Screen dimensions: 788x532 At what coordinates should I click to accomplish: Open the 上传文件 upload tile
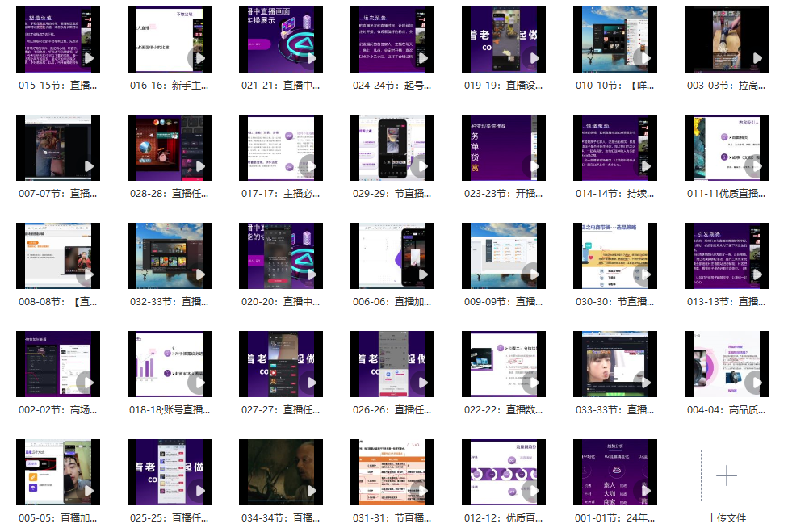click(x=726, y=476)
